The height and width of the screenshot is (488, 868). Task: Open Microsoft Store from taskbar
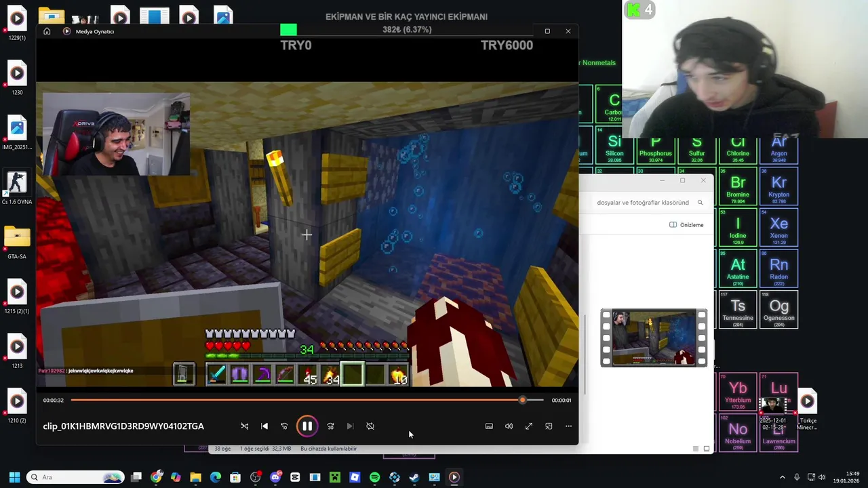(235, 477)
